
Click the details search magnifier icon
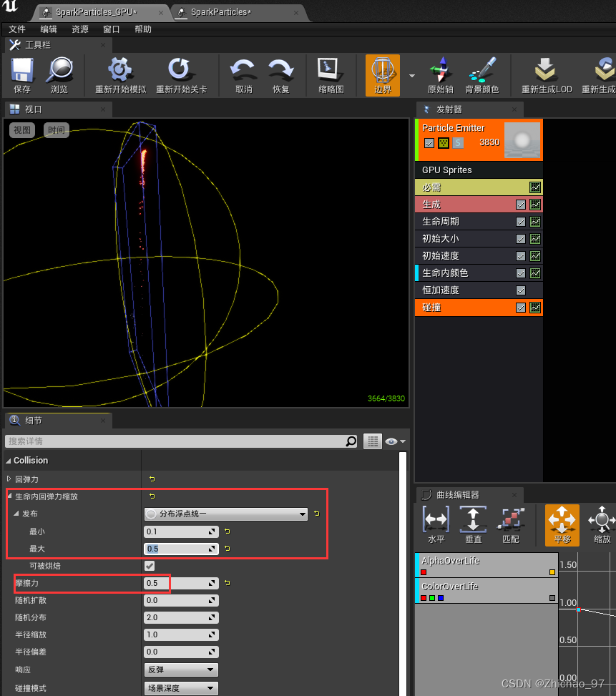351,441
